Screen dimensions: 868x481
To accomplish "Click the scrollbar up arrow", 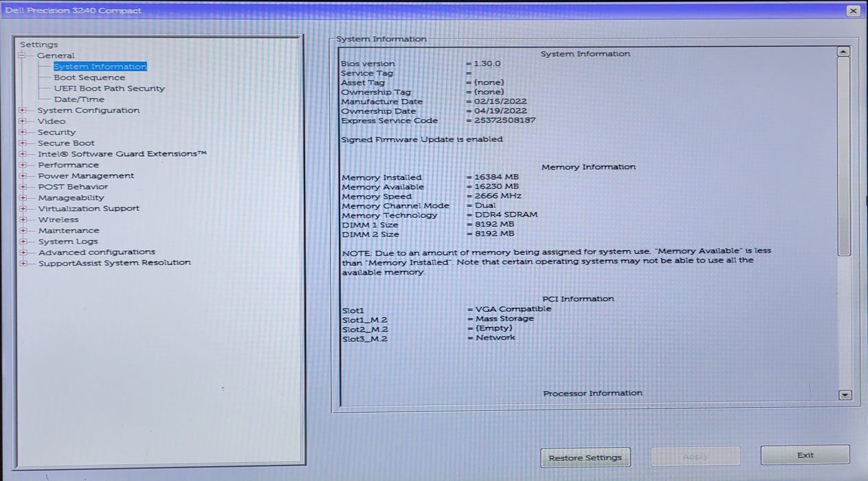I will pos(843,52).
